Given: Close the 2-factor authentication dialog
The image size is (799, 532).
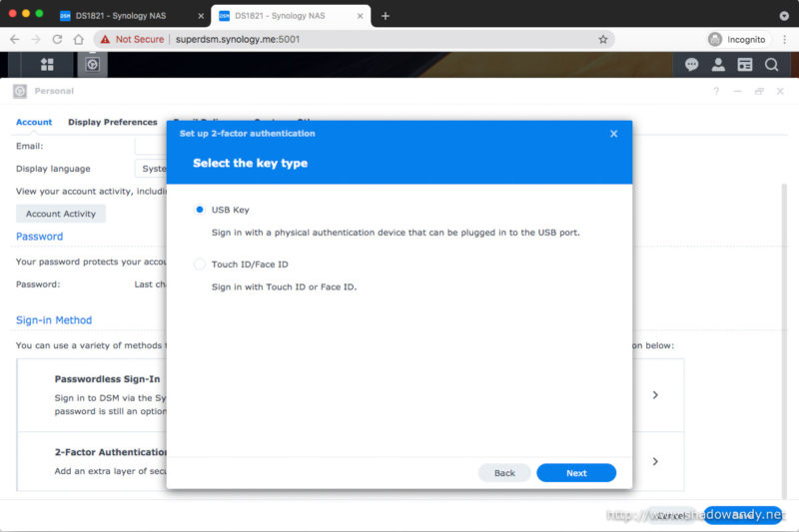Looking at the screenshot, I should pos(613,134).
